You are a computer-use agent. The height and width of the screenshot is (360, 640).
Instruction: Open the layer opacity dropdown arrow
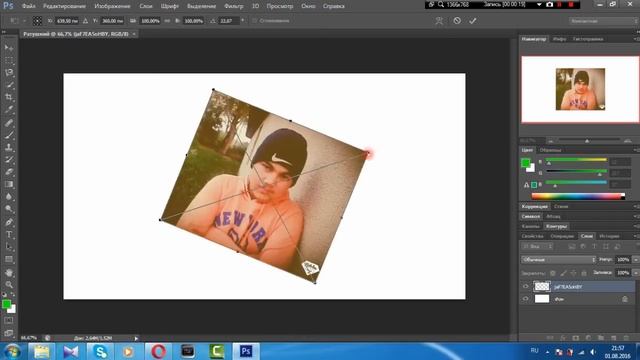pos(636,260)
